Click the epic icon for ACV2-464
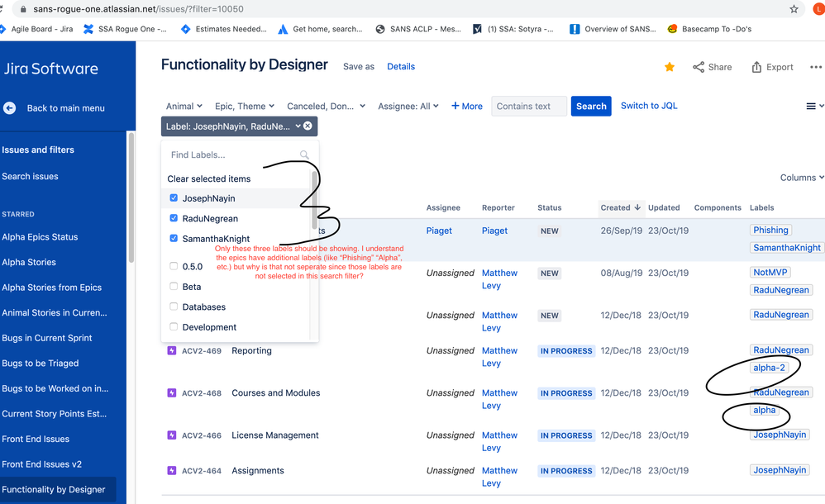This screenshot has width=825, height=504. (x=171, y=470)
